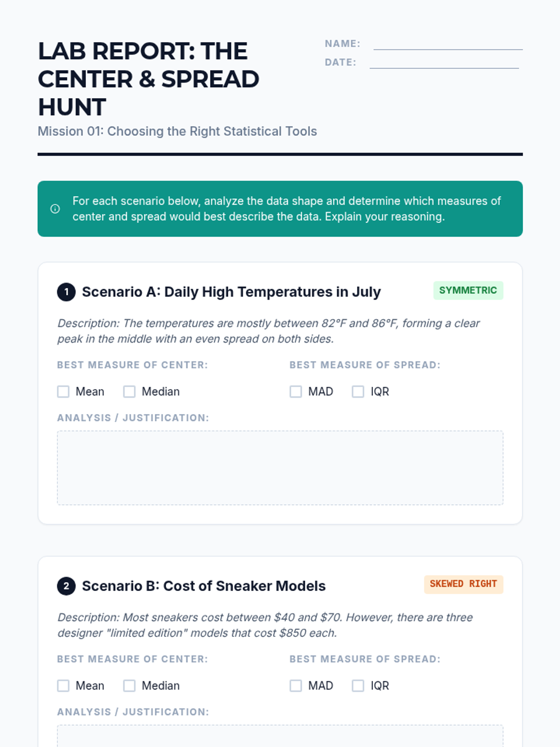Check MAD for Scenario B
This screenshot has height=747, width=560.
[296, 686]
